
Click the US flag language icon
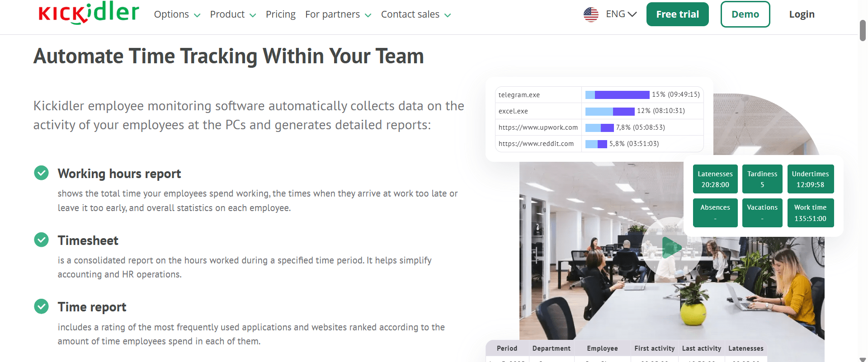pos(591,14)
